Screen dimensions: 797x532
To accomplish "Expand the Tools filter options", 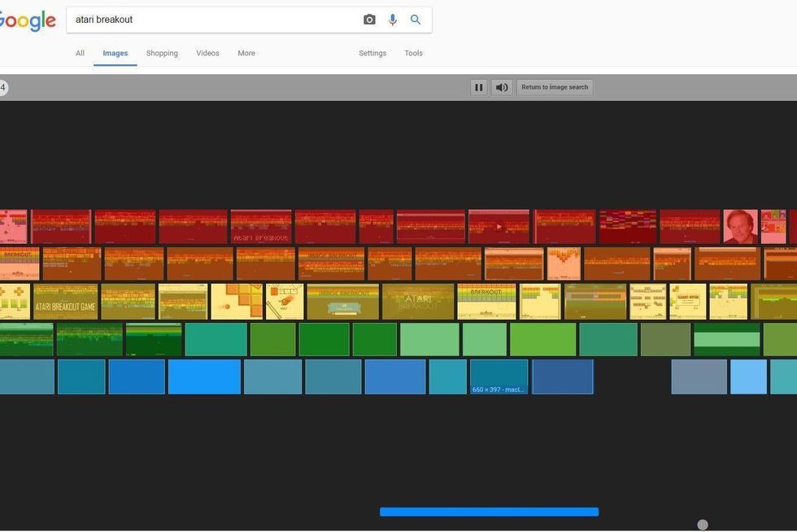I will (x=413, y=53).
